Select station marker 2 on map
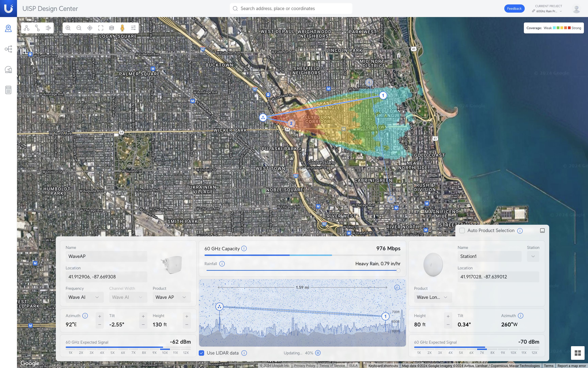Screen dimensions: 588x368 pos(291,123)
